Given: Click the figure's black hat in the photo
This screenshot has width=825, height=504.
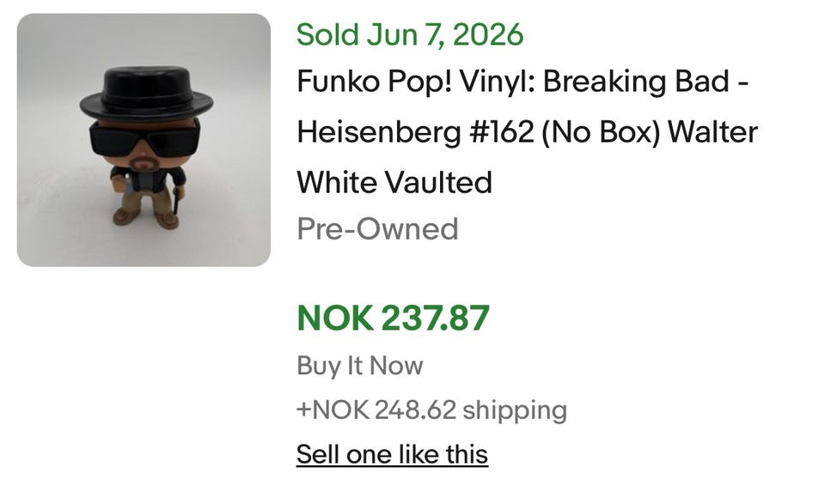Looking at the screenshot, I should pos(147,93).
